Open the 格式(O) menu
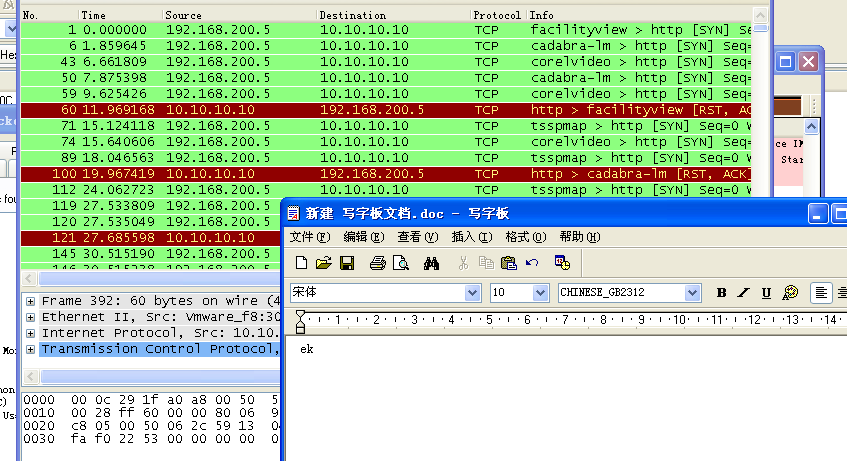The image size is (847, 461). tap(526, 237)
